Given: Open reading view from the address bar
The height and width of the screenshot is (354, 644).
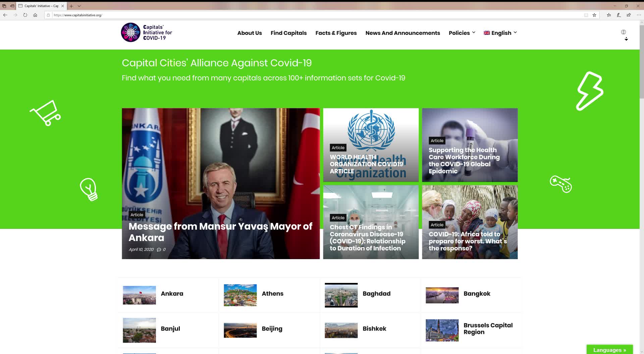Looking at the screenshot, I should (x=586, y=15).
